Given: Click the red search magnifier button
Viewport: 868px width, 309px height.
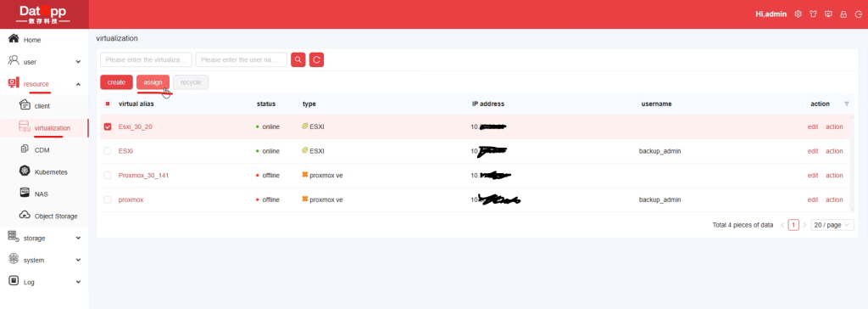Looking at the screenshot, I should [298, 60].
